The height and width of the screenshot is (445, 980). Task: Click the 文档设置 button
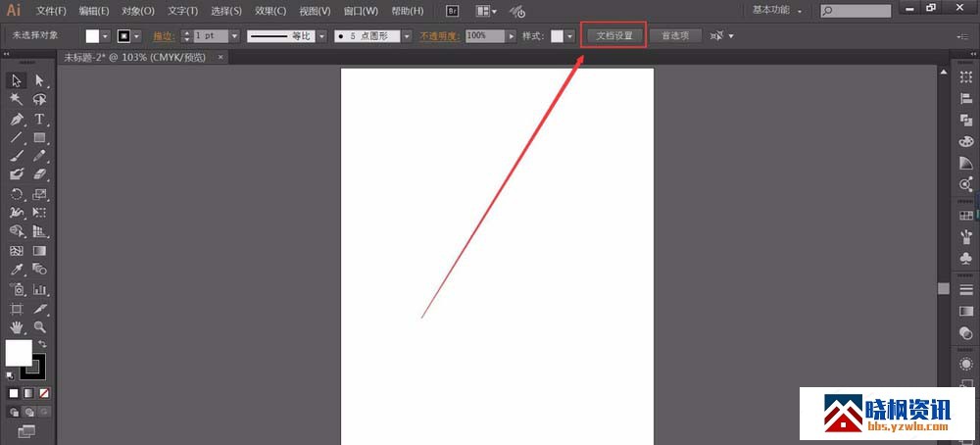(x=614, y=35)
